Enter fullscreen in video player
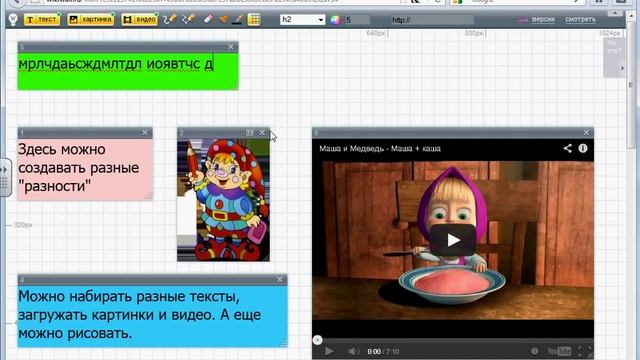 tap(584, 351)
